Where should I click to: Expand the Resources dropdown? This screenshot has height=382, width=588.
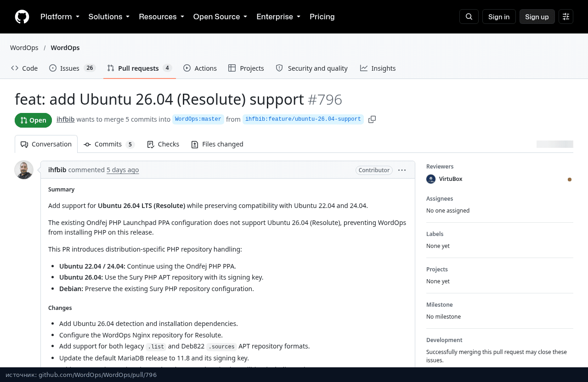(161, 17)
